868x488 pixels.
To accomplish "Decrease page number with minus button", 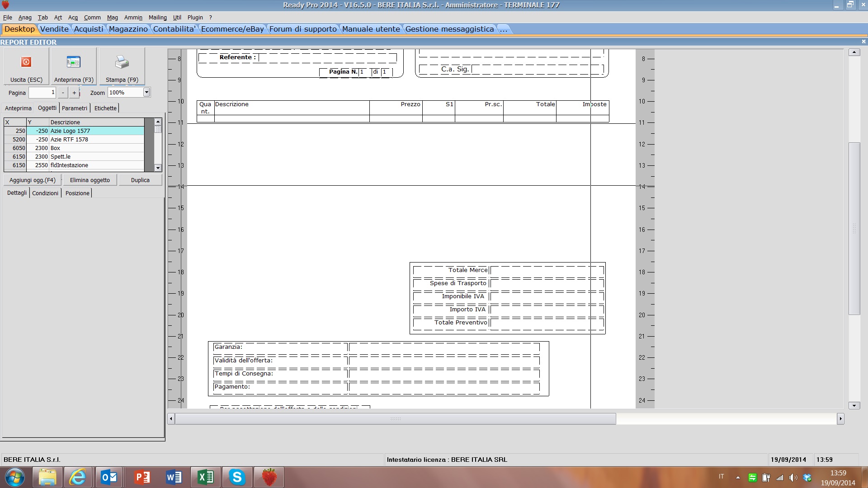I will click(63, 93).
